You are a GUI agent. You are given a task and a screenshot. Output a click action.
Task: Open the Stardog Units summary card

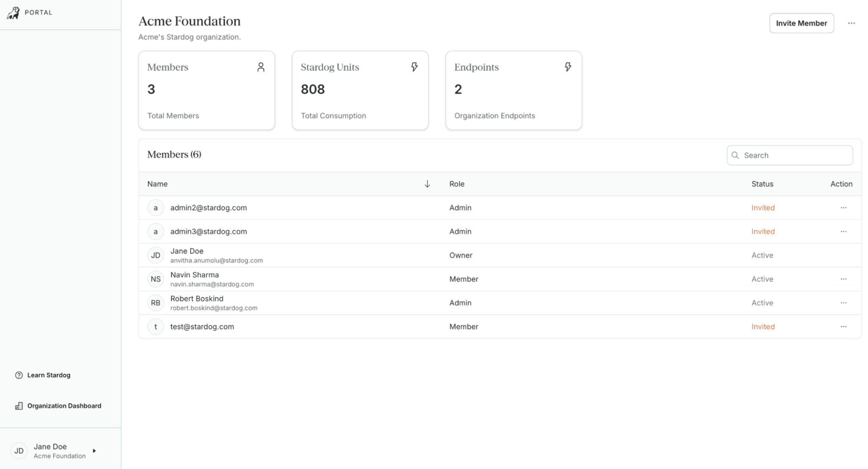[x=360, y=90]
